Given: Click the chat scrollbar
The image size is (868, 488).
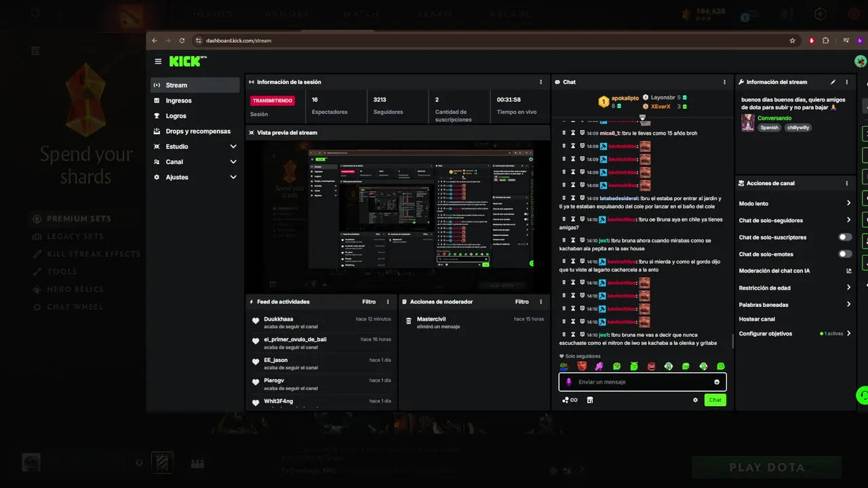Looking at the screenshot, I should click(732, 341).
